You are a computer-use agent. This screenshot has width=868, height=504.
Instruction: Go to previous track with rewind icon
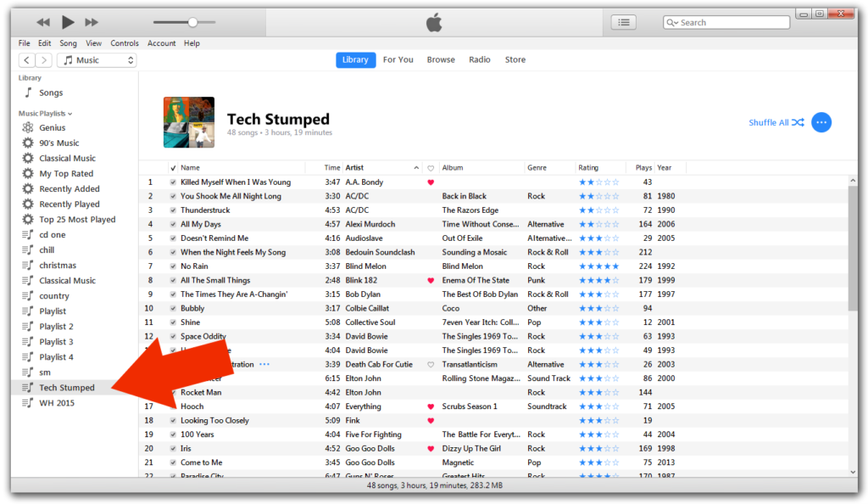pos(43,22)
